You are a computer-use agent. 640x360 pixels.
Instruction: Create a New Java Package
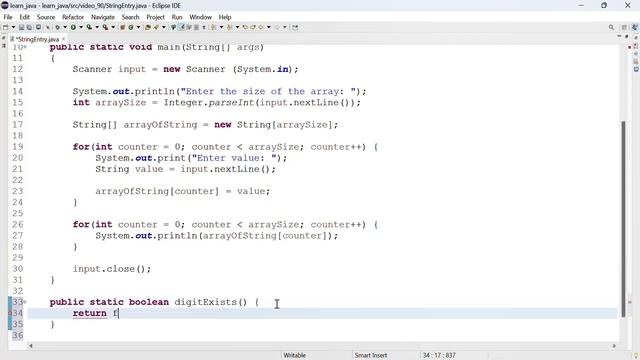(122, 27)
